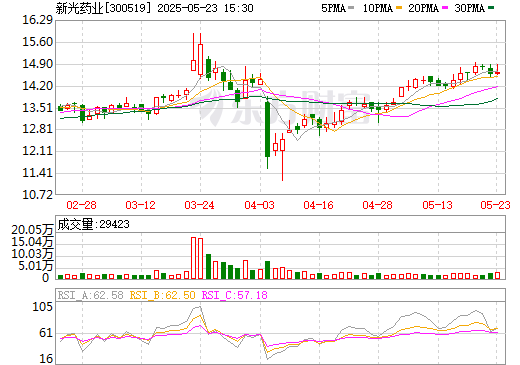Screen dimensions: 520x365
Task: Click the 10PMA legend label
Action: pyautogui.click(x=377, y=8)
